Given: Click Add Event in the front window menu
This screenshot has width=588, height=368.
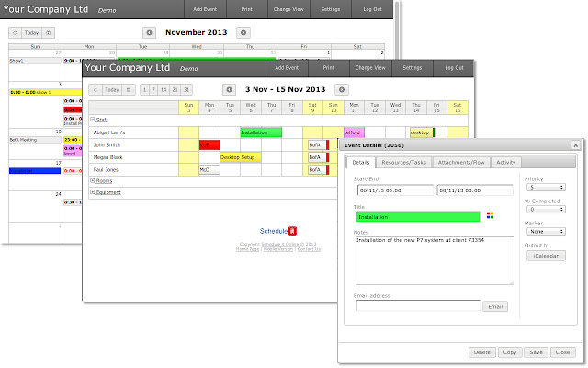Looking at the screenshot, I should (x=287, y=68).
